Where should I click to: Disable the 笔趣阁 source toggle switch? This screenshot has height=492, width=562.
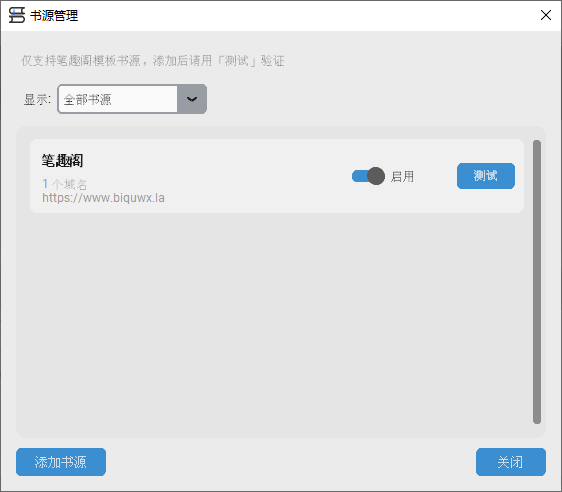tap(368, 176)
